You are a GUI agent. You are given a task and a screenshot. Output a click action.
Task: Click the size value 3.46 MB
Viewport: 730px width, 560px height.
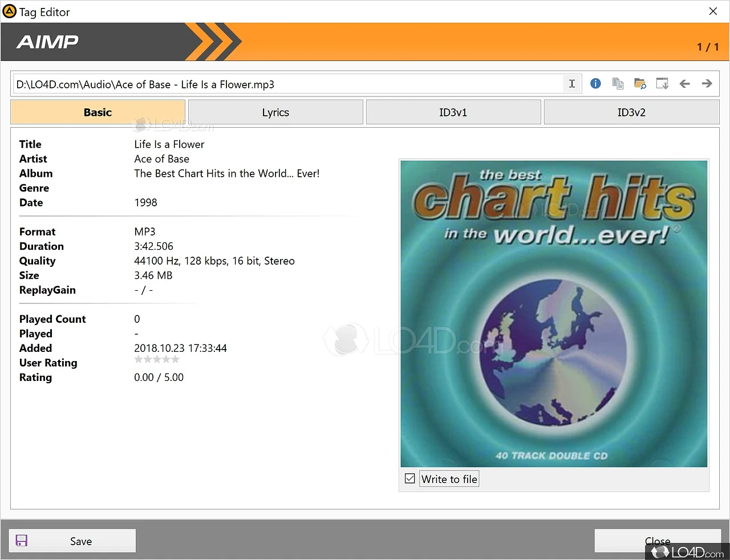153,275
